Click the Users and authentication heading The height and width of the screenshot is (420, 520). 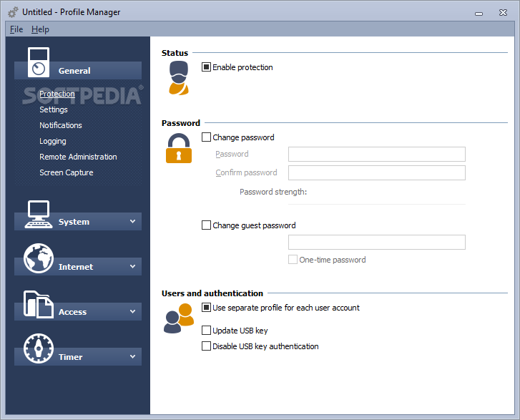tap(212, 293)
